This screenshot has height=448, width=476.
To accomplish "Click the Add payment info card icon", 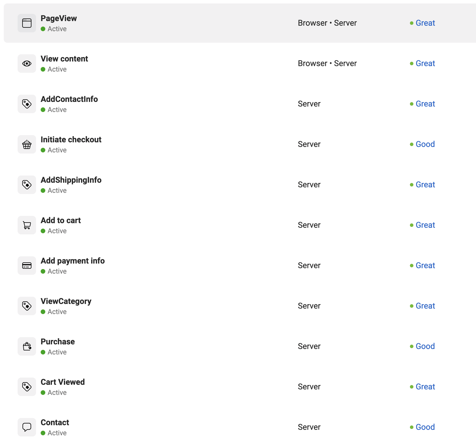I will click(x=27, y=266).
